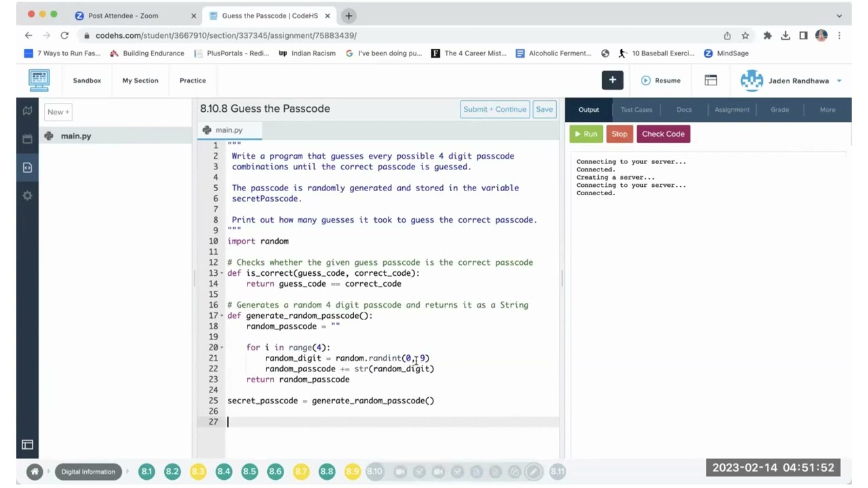
Task: Go back in browser history
Action: (28, 35)
